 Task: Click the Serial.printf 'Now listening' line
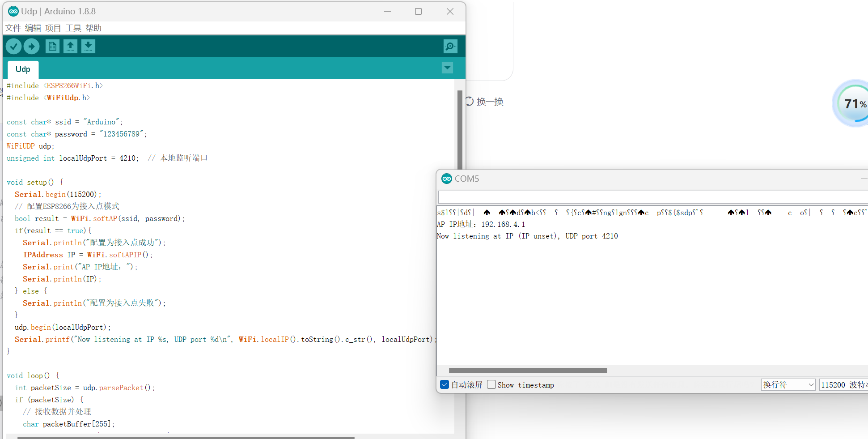(225, 339)
